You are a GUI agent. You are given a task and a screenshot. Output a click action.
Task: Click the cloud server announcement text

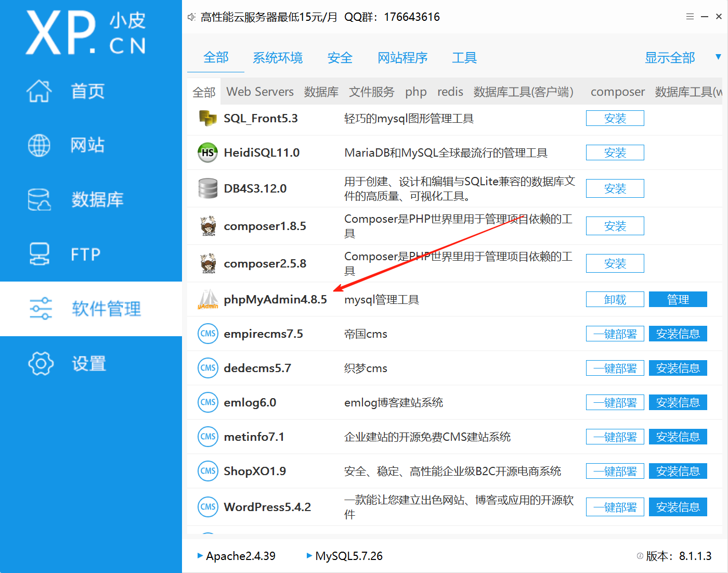coord(320,17)
